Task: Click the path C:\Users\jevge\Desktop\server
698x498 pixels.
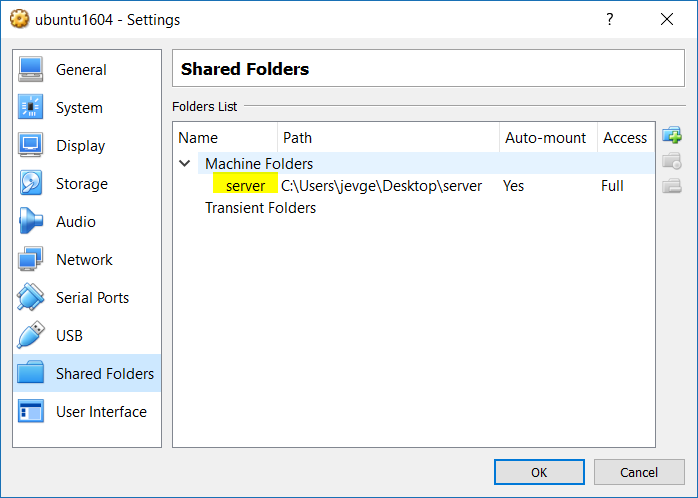Action: [x=381, y=186]
